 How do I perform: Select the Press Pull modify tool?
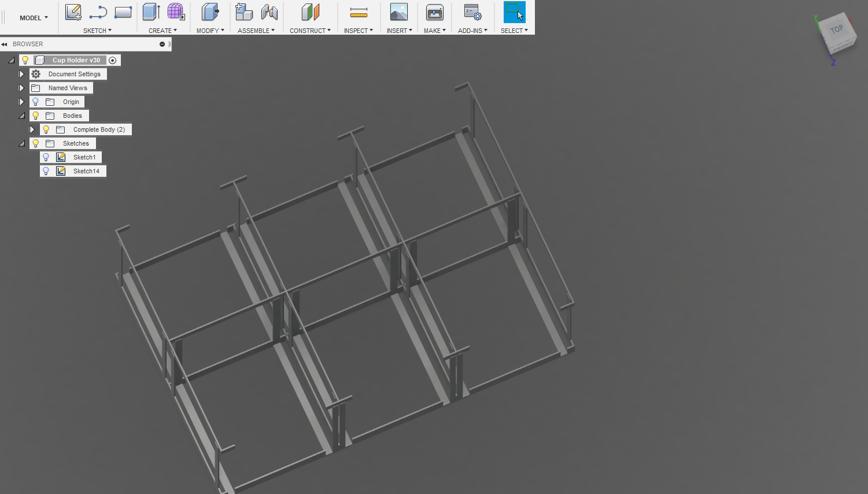210,12
